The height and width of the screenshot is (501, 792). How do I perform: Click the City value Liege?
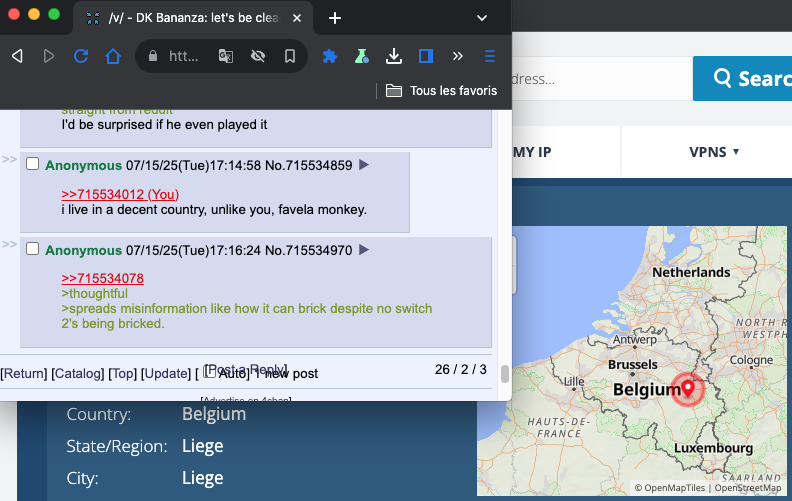(x=203, y=478)
